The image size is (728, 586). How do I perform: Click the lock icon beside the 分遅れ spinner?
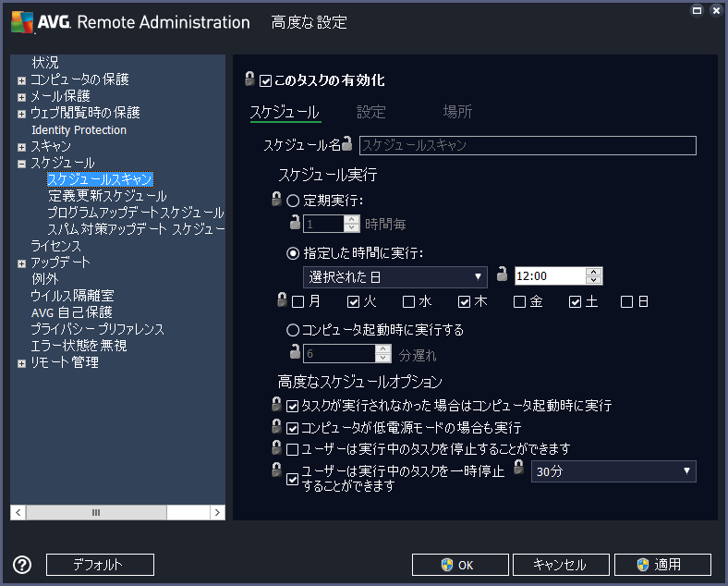click(295, 351)
